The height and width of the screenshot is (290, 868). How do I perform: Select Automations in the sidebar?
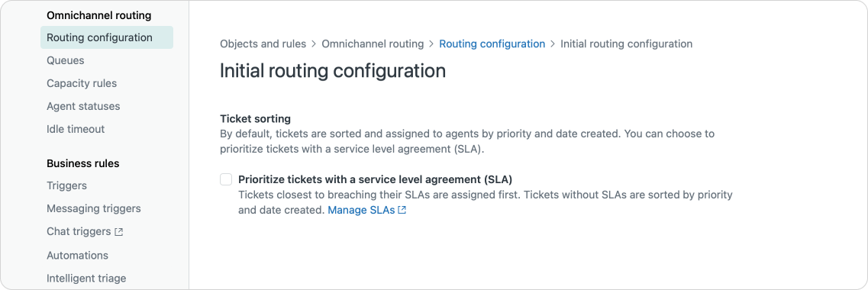point(78,256)
